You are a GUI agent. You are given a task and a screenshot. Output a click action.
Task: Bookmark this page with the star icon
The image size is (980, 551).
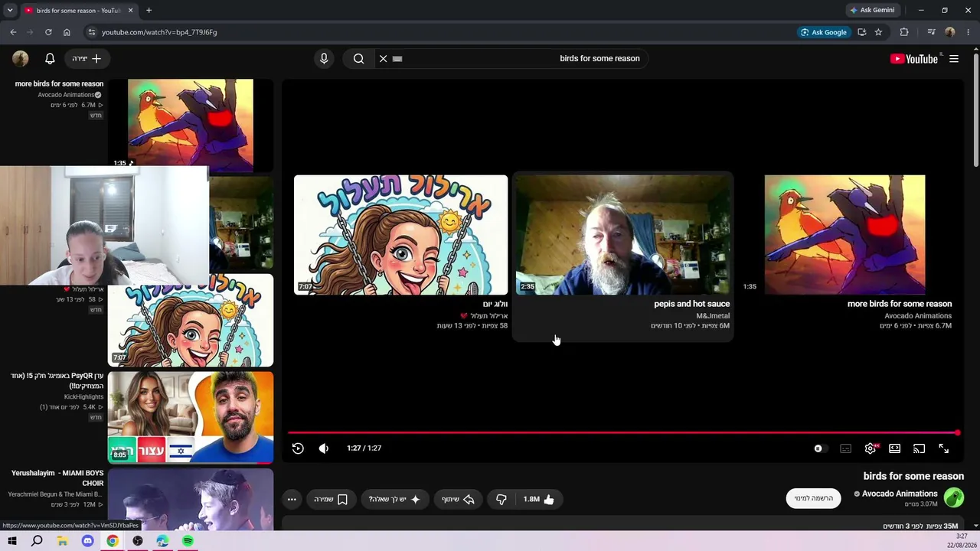click(878, 32)
